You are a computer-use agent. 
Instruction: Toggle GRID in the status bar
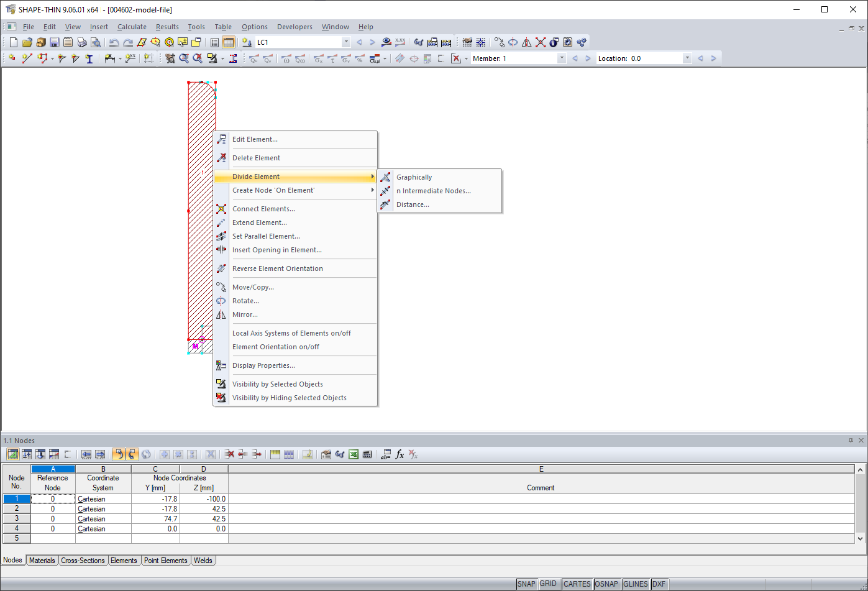coord(548,584)
